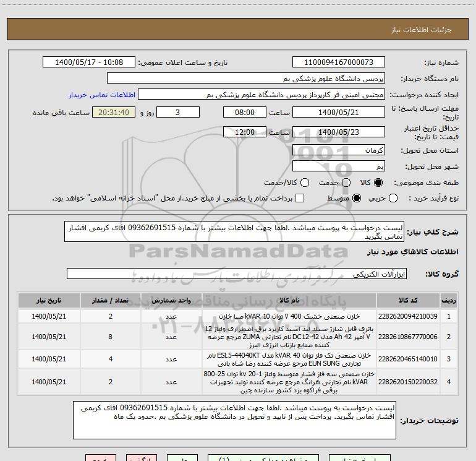Open the attached documents (1) button
The width and height of the screenshot is (476, 461).
[x=263, y=458]
